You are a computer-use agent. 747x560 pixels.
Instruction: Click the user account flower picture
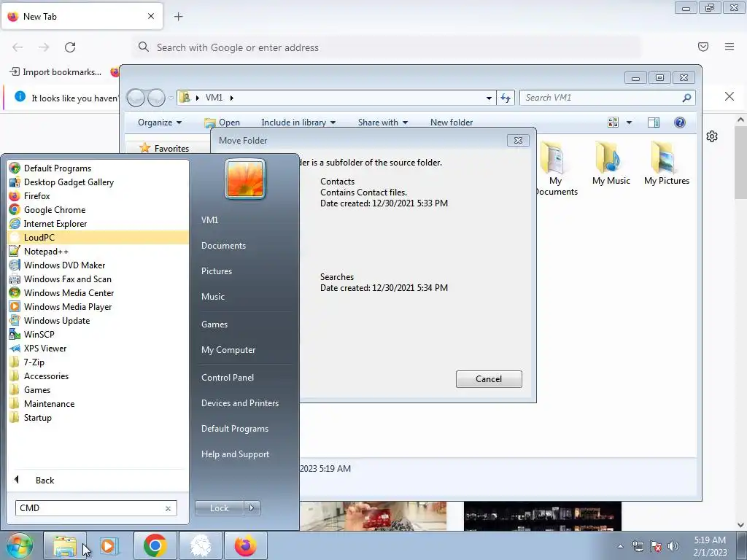pos(245,179)
